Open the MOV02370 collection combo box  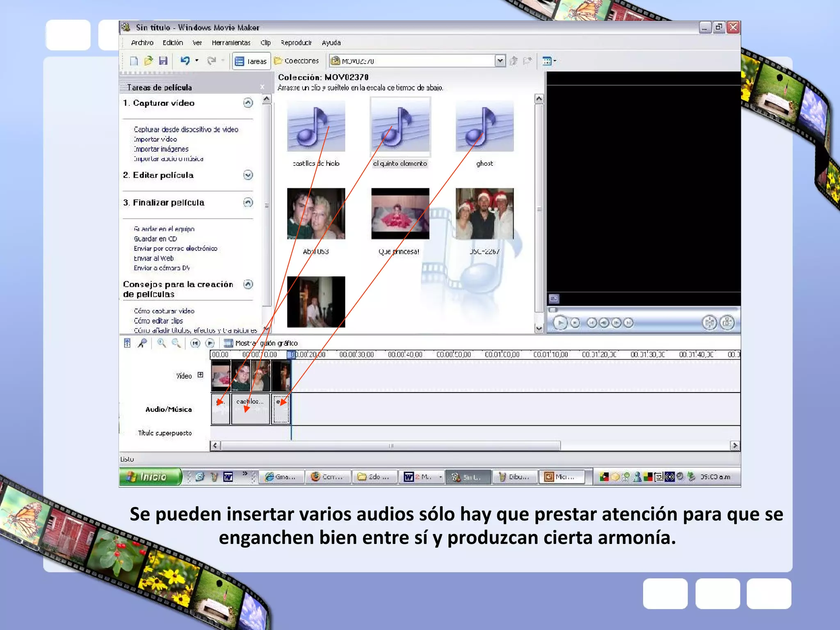[x=417, y=61]
